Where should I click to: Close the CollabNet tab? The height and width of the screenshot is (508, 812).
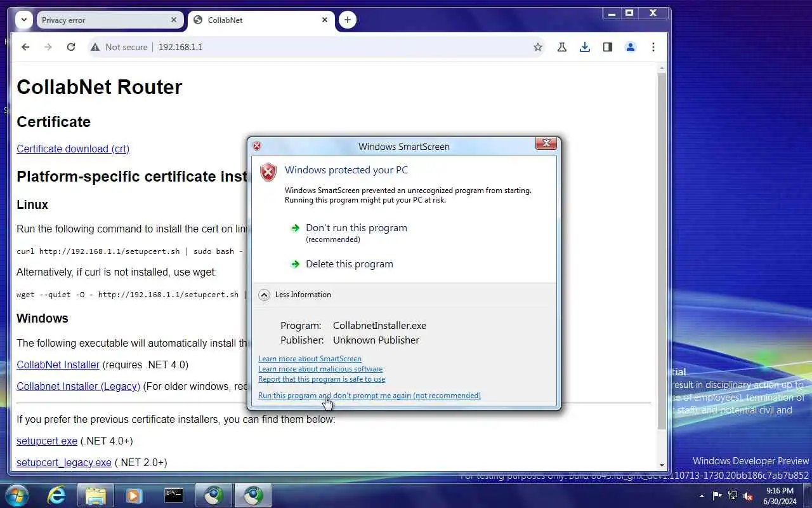pos(325,20)
